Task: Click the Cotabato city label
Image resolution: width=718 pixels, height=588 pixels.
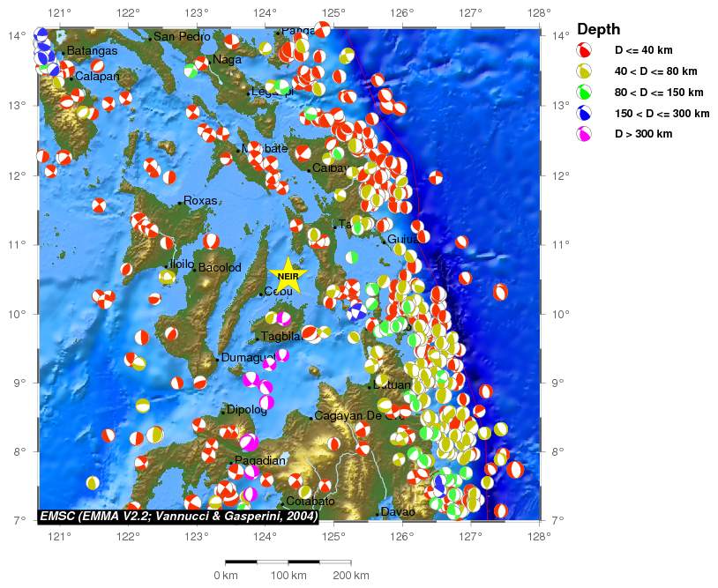Action: pos(309,502)
